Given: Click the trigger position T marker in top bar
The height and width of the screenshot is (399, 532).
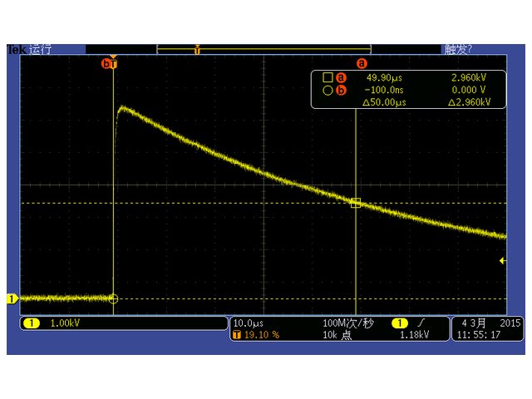Looking at the screenshot, I should tap(197, 50).
